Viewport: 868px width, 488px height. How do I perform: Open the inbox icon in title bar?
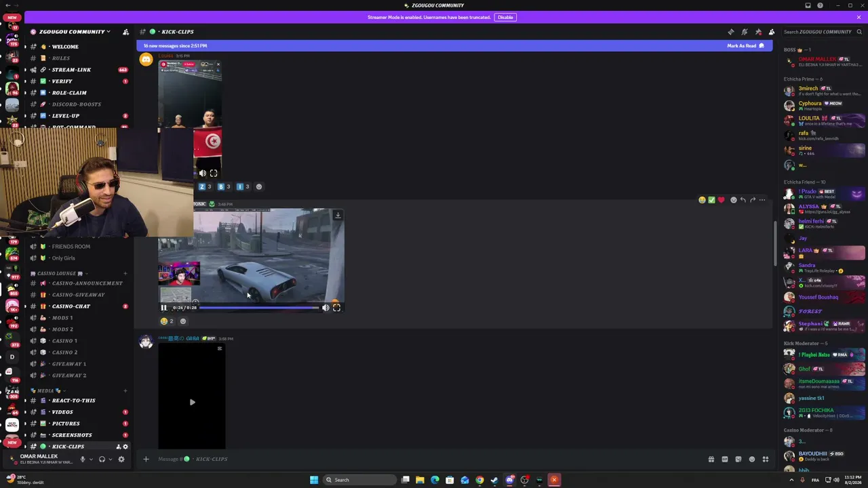808,5
